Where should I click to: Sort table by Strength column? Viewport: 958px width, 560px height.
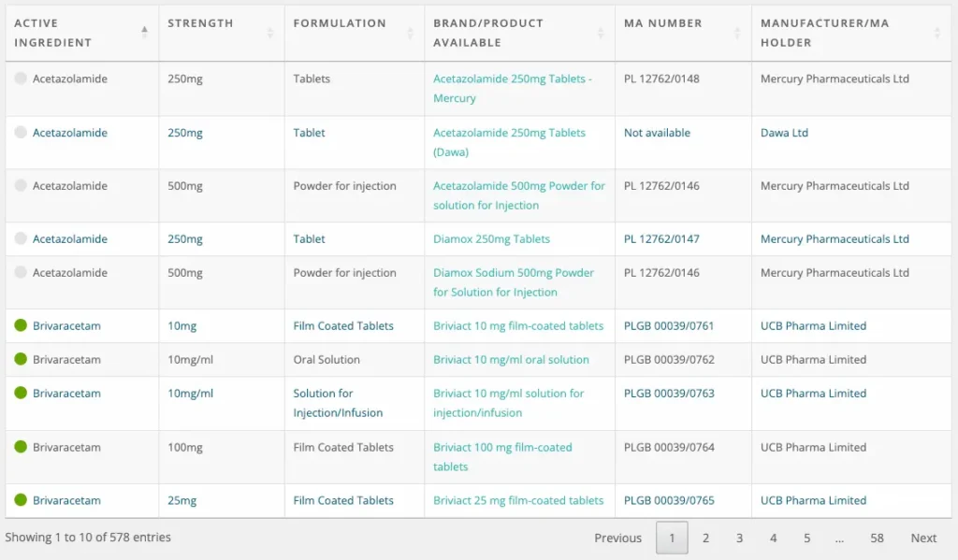click(270, 33)
